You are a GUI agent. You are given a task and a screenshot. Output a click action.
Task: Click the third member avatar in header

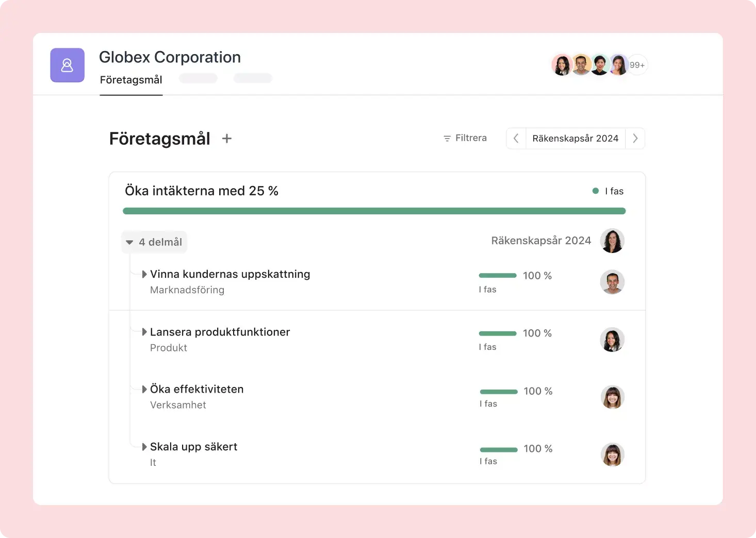tap(600, 65)
